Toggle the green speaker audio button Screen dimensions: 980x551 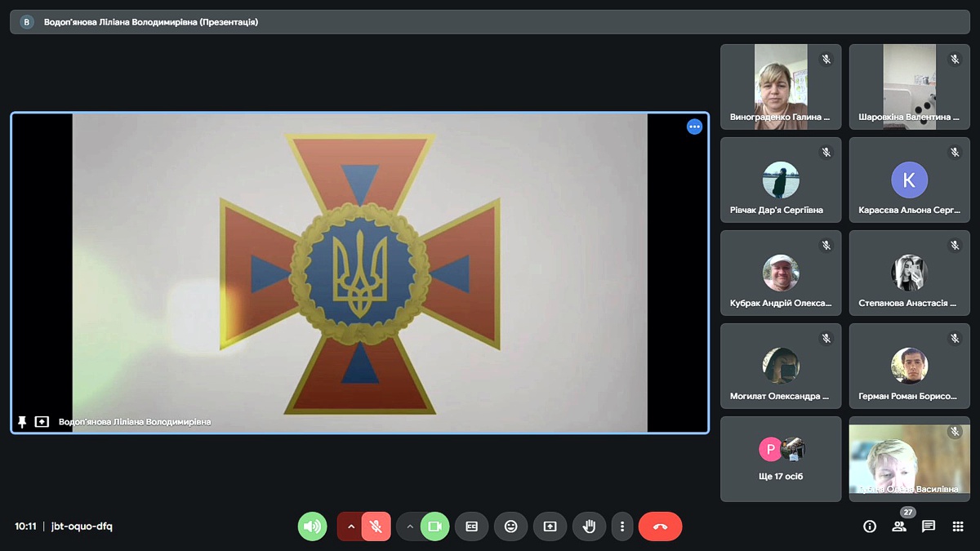[x=312, y=527]
